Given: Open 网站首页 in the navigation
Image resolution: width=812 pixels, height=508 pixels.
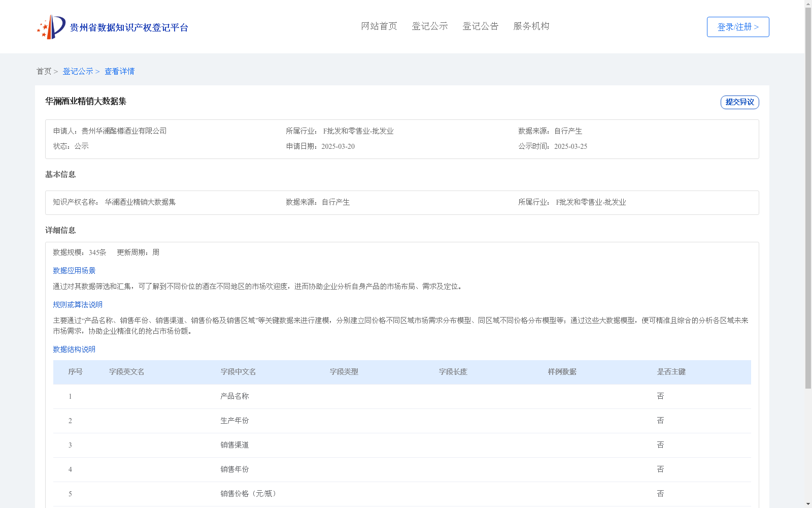Looking at the screenshot, I should click(x=379, y=26).
